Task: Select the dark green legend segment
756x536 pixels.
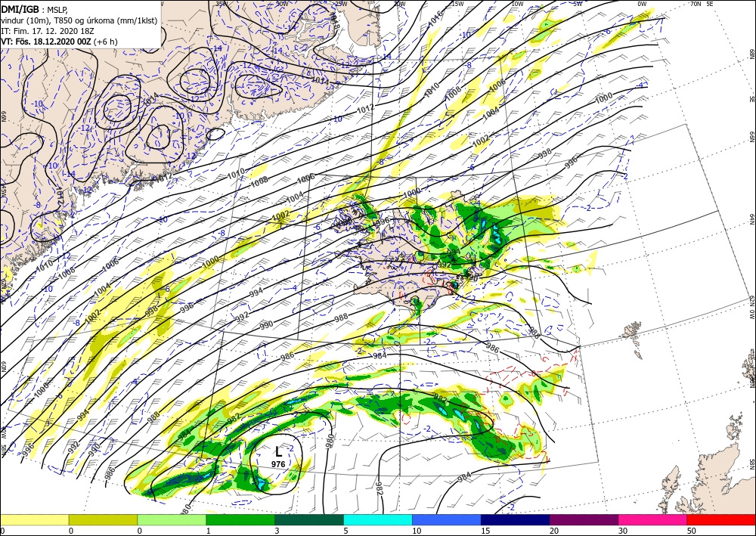Action: [x=309, y=519]
